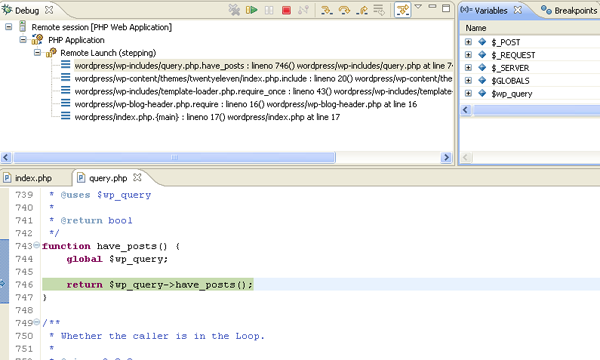
Task: Select Remote session [PHP Web Application]
Action: tap(101, 27)
